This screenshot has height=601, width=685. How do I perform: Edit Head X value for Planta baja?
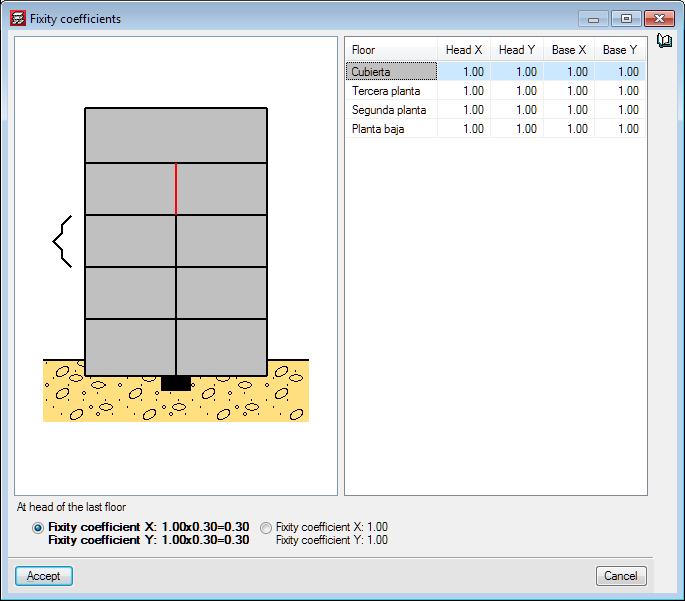(464, 129)
